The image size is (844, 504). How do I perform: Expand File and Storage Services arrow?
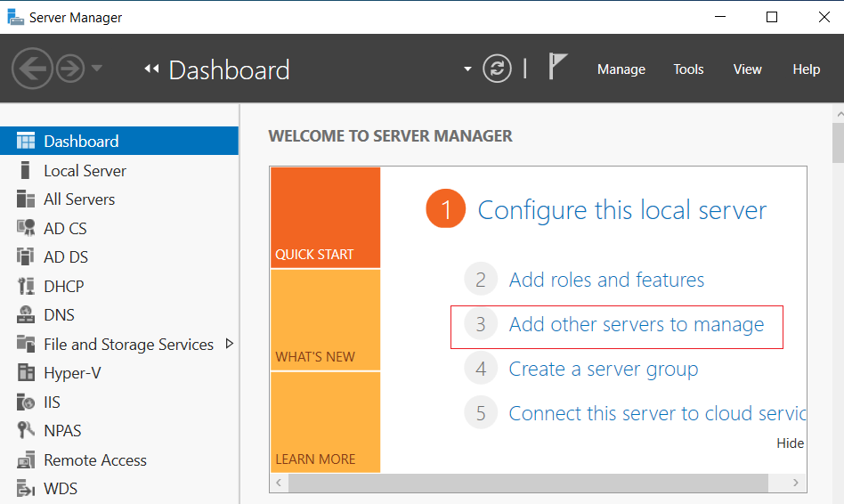230,344
